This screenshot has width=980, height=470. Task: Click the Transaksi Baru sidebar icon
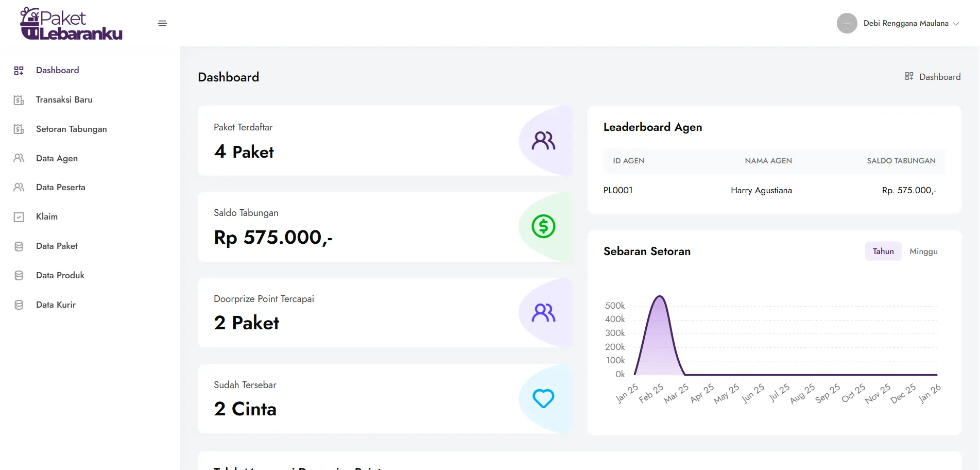(19, 100)
